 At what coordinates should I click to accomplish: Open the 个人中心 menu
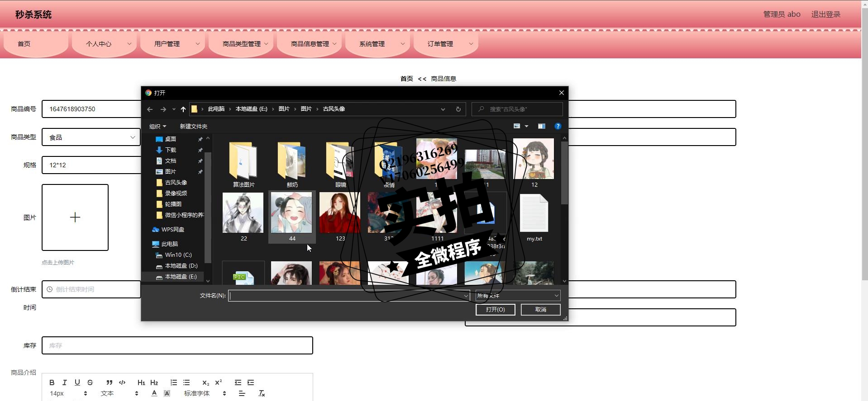(x=105, y=44)
